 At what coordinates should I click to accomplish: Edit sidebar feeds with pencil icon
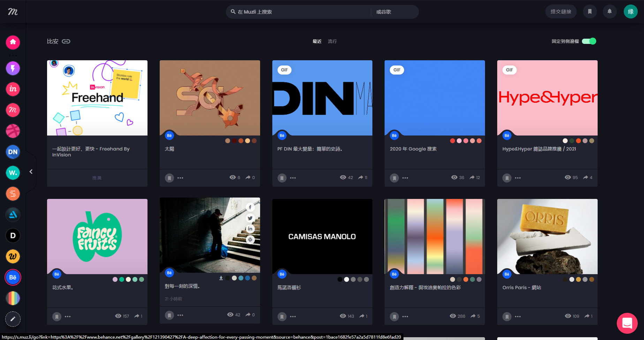coord(13,319)
